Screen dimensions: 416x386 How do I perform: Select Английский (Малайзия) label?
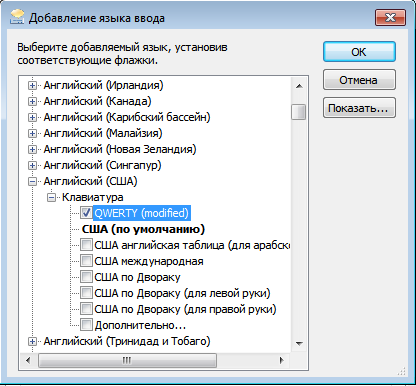(x=103, y=133)
